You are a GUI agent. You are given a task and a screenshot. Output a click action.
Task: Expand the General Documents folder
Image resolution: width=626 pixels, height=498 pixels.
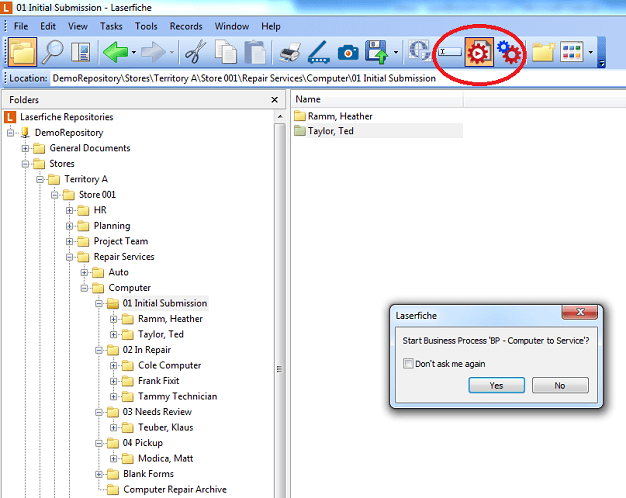click(25, 148)
